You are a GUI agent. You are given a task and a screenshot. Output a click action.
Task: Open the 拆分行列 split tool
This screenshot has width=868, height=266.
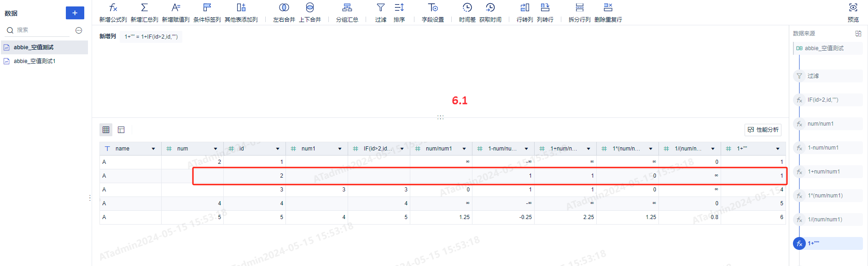coord(579,12)
